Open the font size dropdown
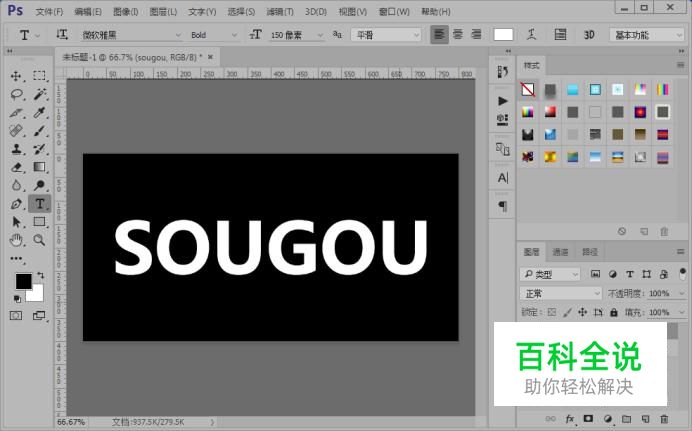Image resolution: width=692 pixels, height=431 pixels. 297,34
